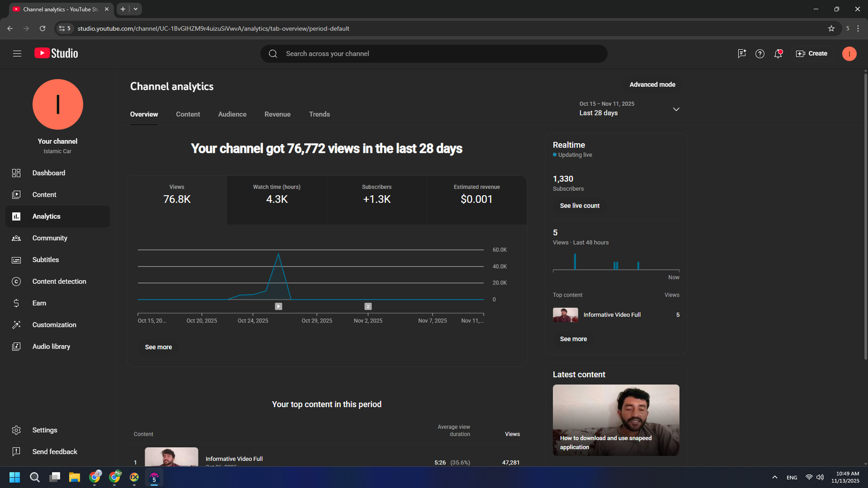This screenshot has width=868, height=488.
Task: Switch to the Revenue tab
Action: click(x=277, y=114)
